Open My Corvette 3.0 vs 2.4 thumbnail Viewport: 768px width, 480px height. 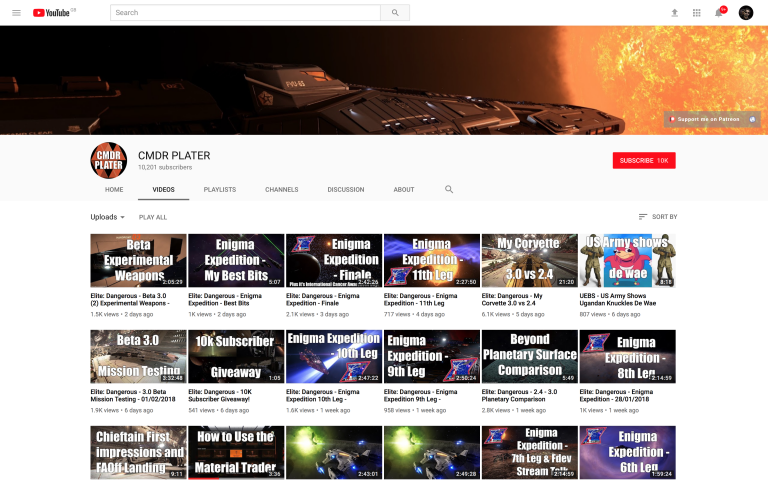(x=530, y=261)
